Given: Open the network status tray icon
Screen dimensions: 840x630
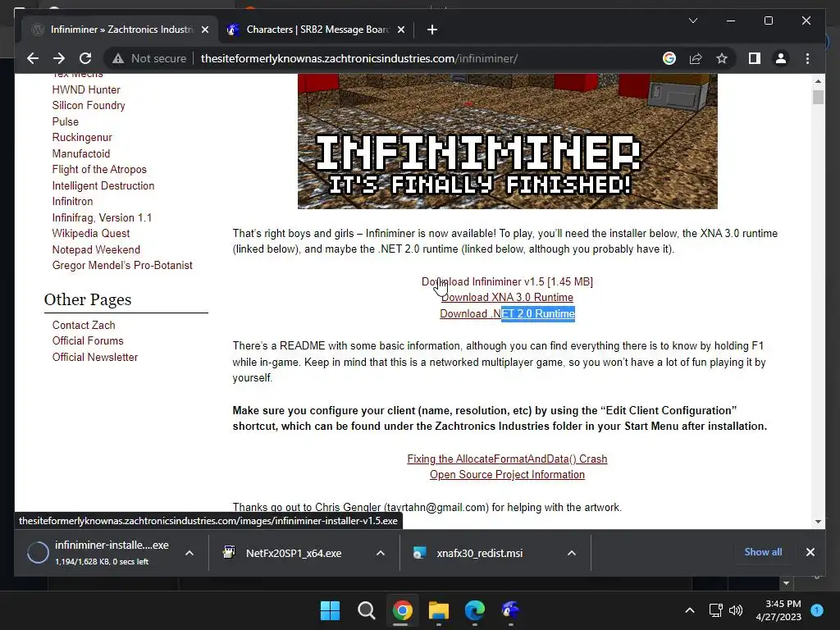Looking at the screenshot, I should (715, 610).
